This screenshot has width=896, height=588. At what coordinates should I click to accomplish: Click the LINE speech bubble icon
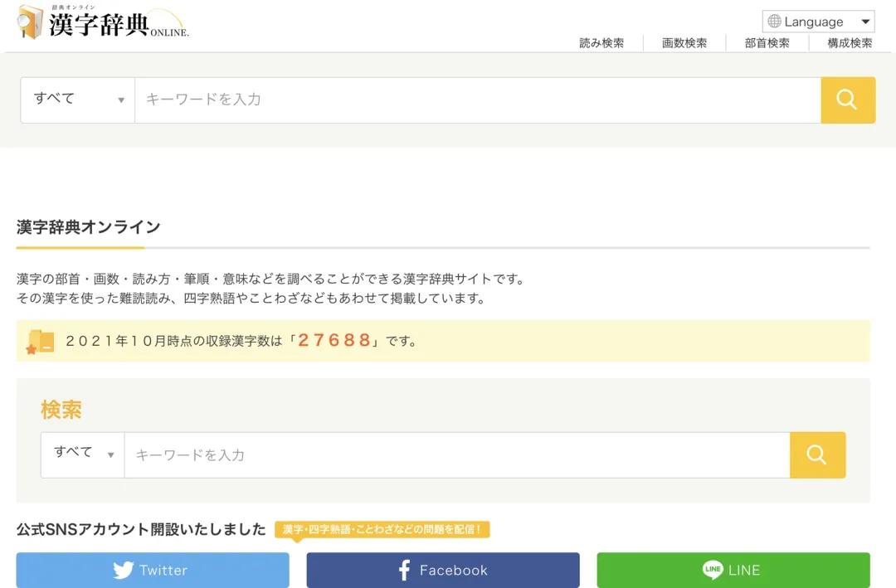pos(713,569)
